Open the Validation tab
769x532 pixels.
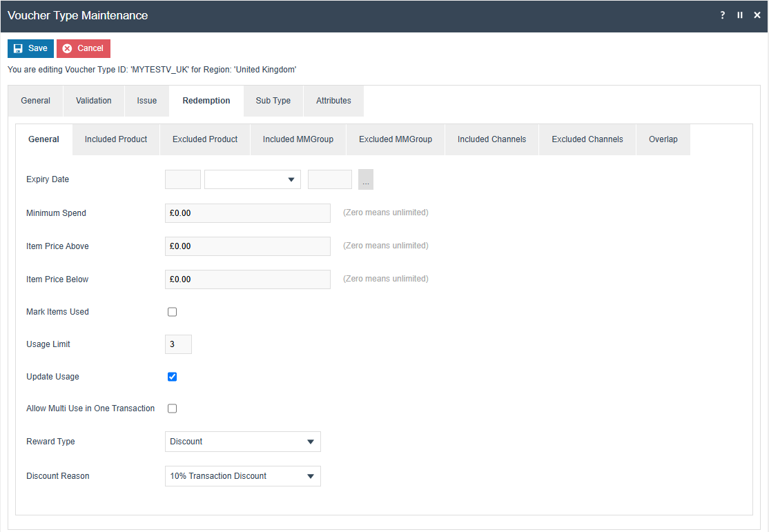coord(94,101)
